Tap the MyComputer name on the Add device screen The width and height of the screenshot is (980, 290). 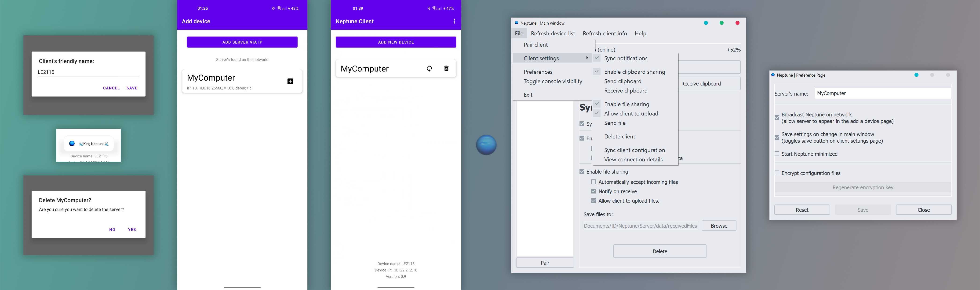pyautogui.click(x=211, y=78)
